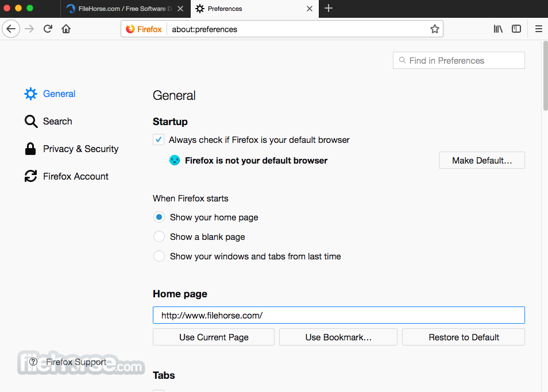Click the Home page section heading
The height and width of the screenshot is (392, 548).
180,294
